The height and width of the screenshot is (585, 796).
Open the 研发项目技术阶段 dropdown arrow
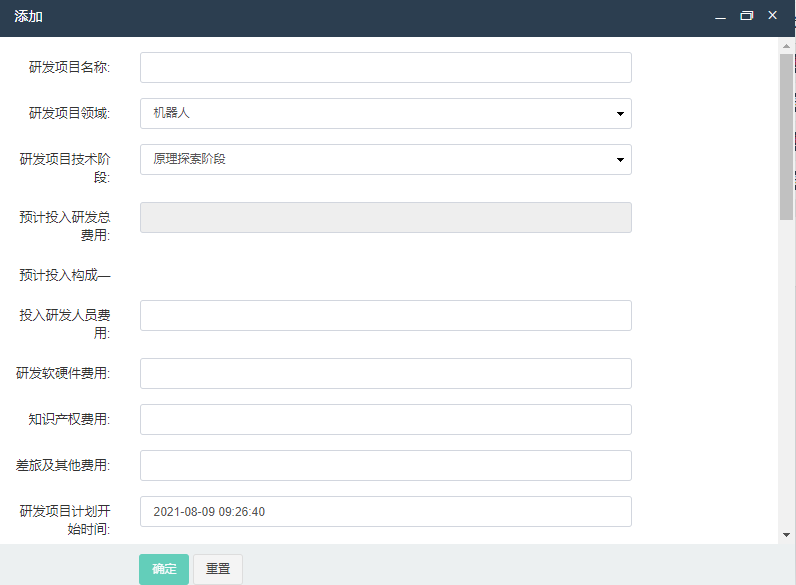click(620, 160)
